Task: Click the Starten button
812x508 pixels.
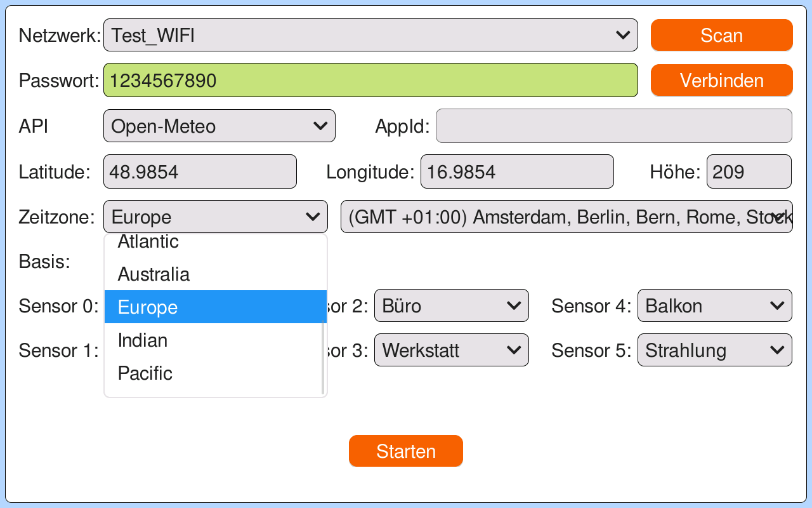Action: pyautogui.click(x=406, y=451)
